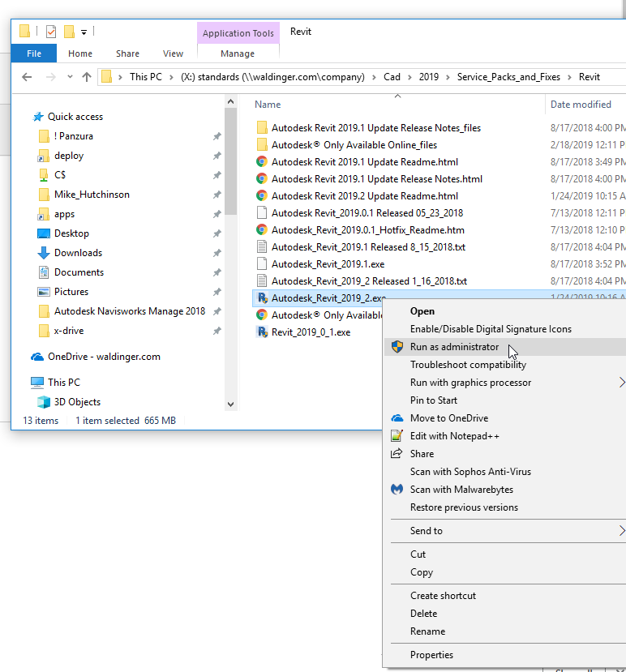Select Autodesk_Revit_2019_2 Released 1_16_2018.txt
Image resolution: width=626 pixels, height=672 pixels.
click(369, 281)
